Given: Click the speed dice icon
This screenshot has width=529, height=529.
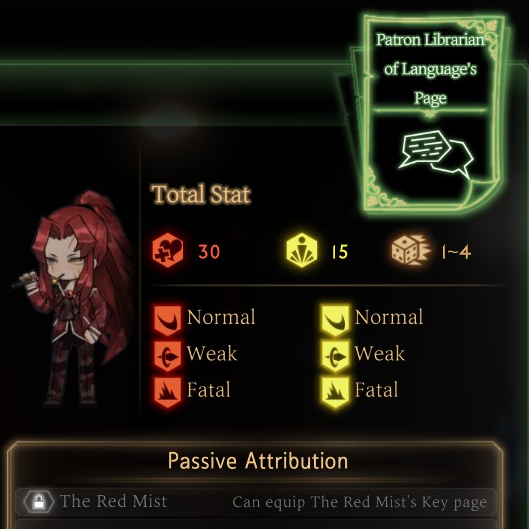Looking at the screenshot, I should coord(411,250).
